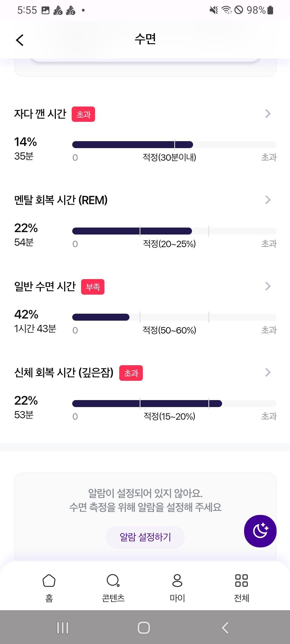Select the 마이 profile icon
The height and width of the screenshot is (644, 290).
click(x=177, y=581)
